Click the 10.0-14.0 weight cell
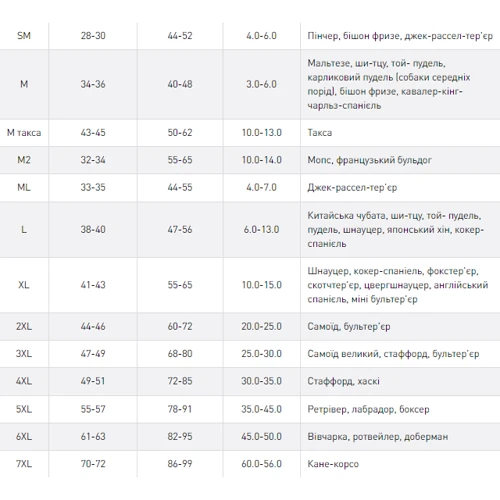The height and width of the screenshot is (500, 500). point(262,160)
